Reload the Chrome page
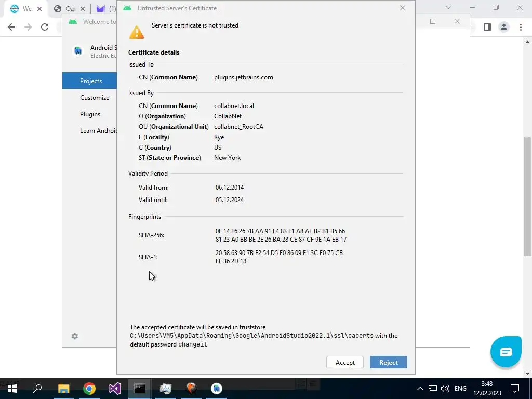Viewport: 532px width, 399px height. click(x=45, y=27)
